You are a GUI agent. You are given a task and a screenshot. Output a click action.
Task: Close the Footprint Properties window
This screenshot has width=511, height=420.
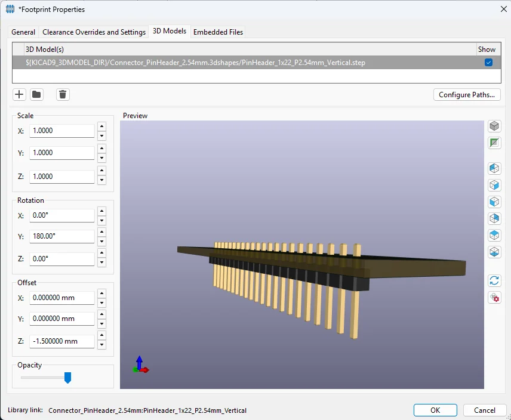503,9
